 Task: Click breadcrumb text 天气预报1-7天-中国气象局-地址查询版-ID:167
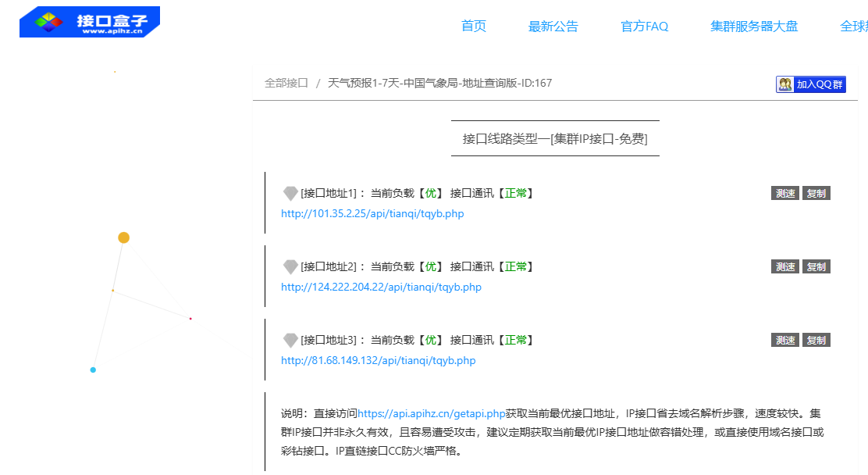pyautogui.click(x=439, y=83)
